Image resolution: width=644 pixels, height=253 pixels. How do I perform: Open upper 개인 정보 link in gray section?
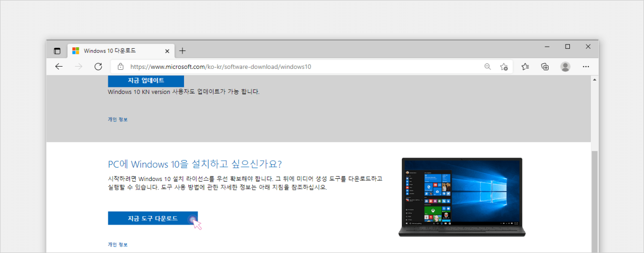[x=118, y=119]
